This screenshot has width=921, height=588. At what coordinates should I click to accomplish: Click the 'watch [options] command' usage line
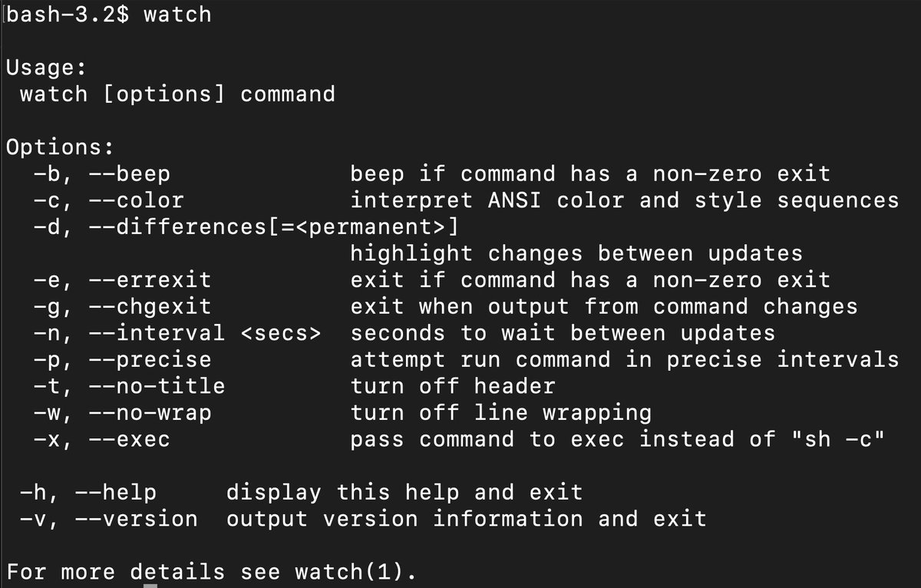click(x=177, y=94)
